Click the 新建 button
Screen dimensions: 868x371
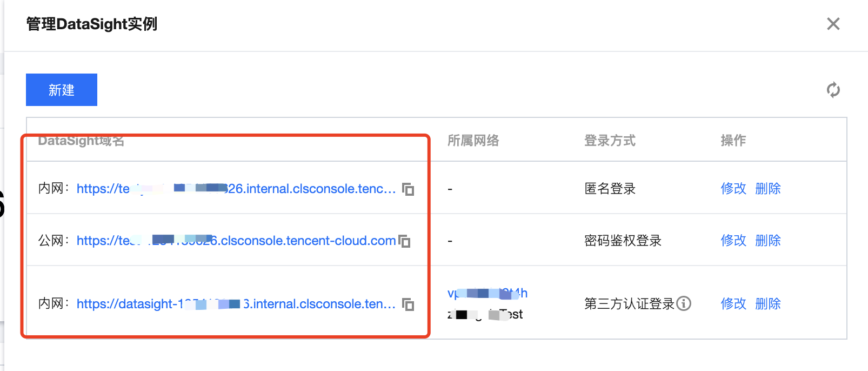coord(62,90)
